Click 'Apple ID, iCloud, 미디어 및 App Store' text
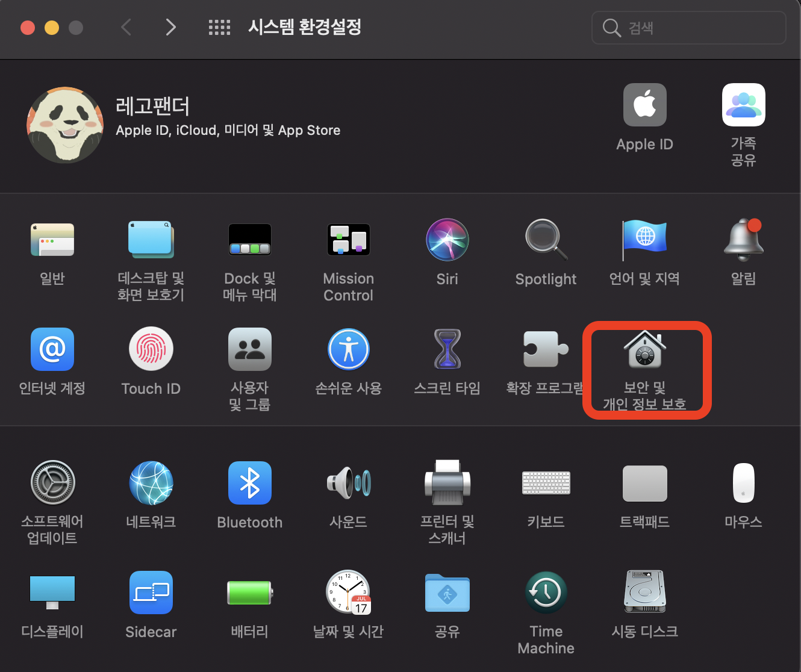Screen dimensions: 801x672 pyautogui.click(x=228, y=130)
